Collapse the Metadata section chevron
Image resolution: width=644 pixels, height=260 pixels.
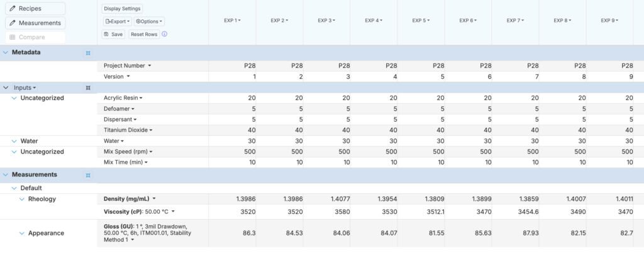(x=6, y=52)
